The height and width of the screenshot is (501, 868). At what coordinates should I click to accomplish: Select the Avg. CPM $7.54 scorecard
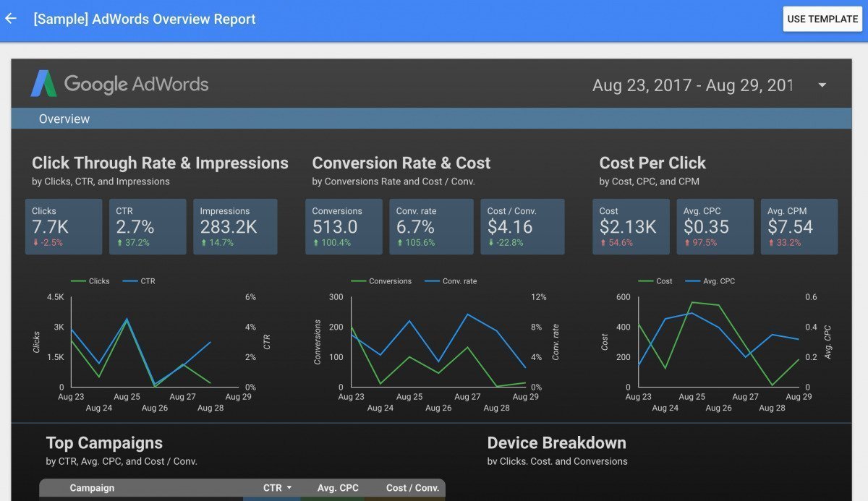point(799,226)
